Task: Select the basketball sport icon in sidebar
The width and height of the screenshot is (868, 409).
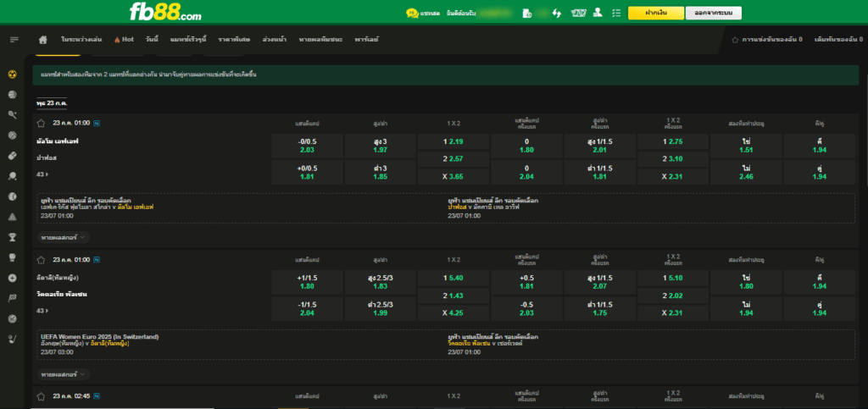Action: tap(12, 95)
